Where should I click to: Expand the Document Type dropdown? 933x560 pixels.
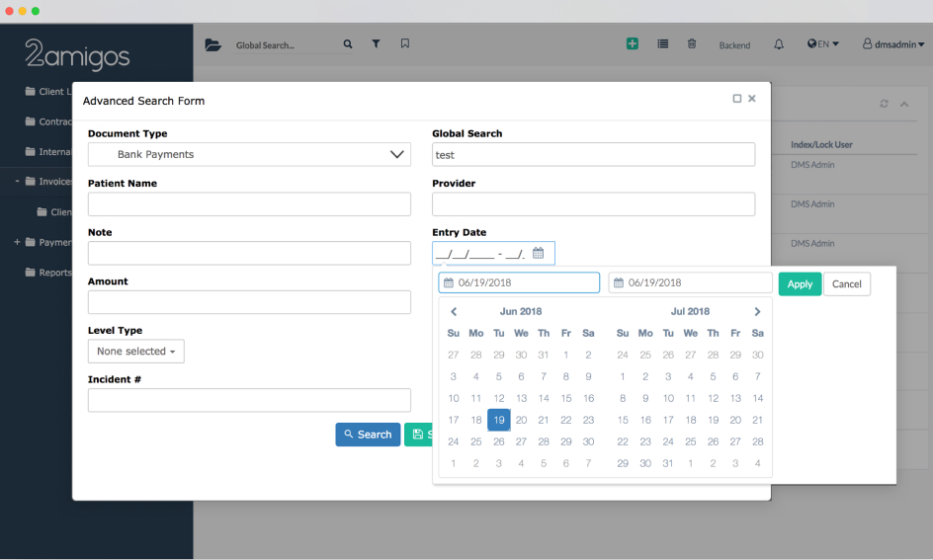pyautogui.click(x=397, y=154)
